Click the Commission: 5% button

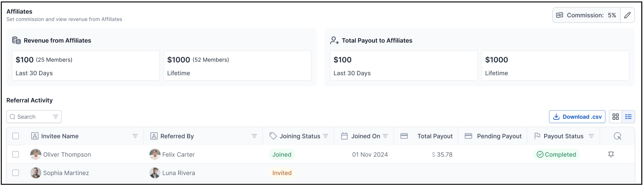tap(586, 15)
